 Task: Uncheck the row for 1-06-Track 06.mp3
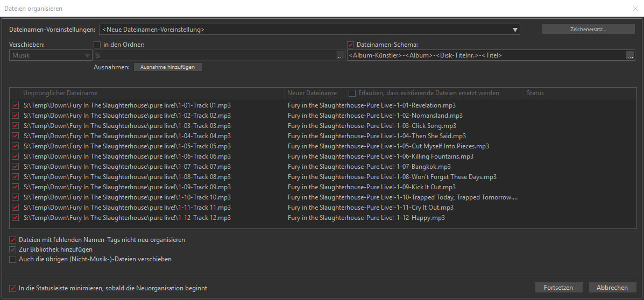tap(16, 156)
